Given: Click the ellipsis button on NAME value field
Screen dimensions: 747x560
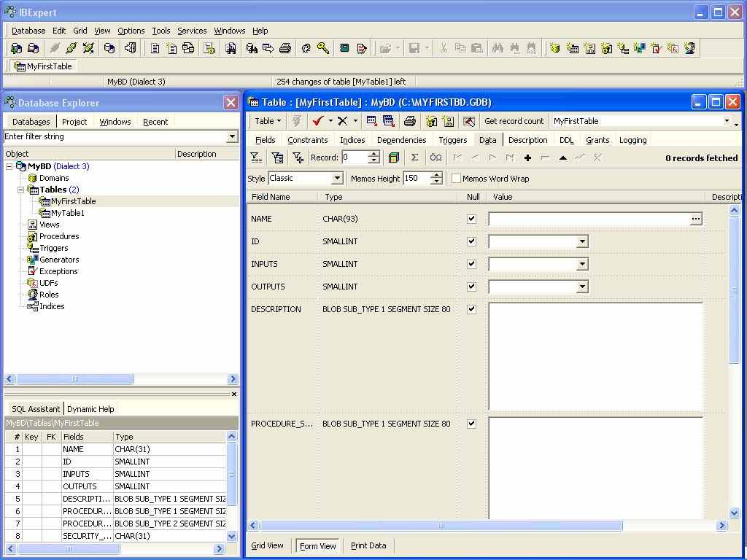Looking at the screenshot, I should pos(695,219).
